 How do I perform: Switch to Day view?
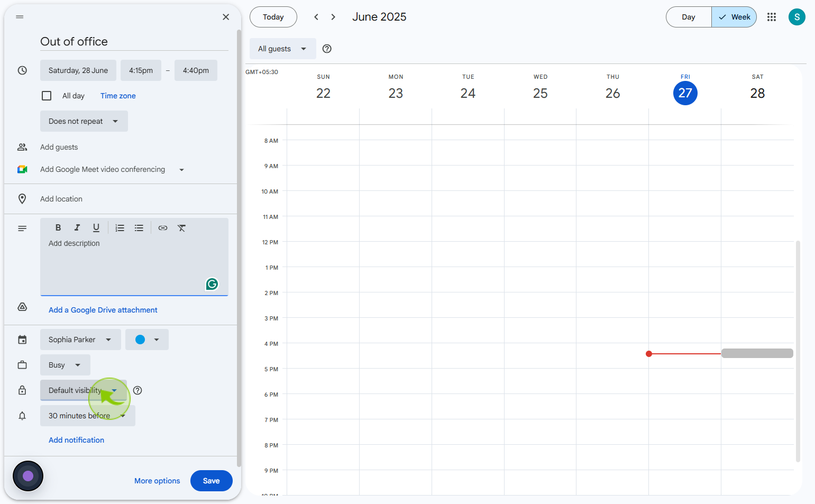pos(689,17)
